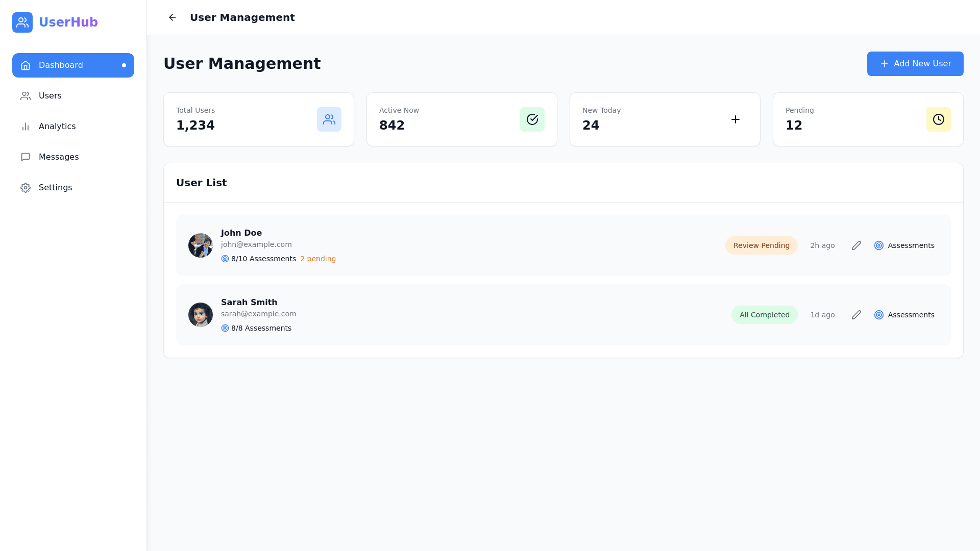The height and width of the screenshot is (551, 980).
Task: Go to Users sidebar item
Action: 50,96
